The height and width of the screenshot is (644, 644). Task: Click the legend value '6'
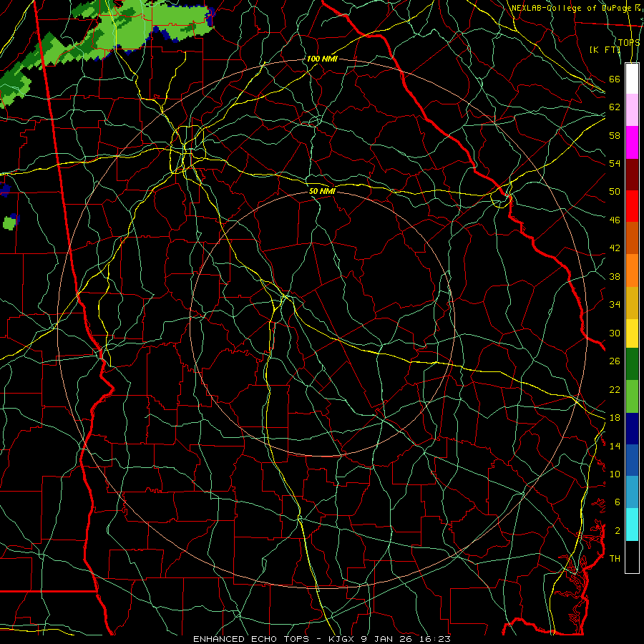[618, 503]
